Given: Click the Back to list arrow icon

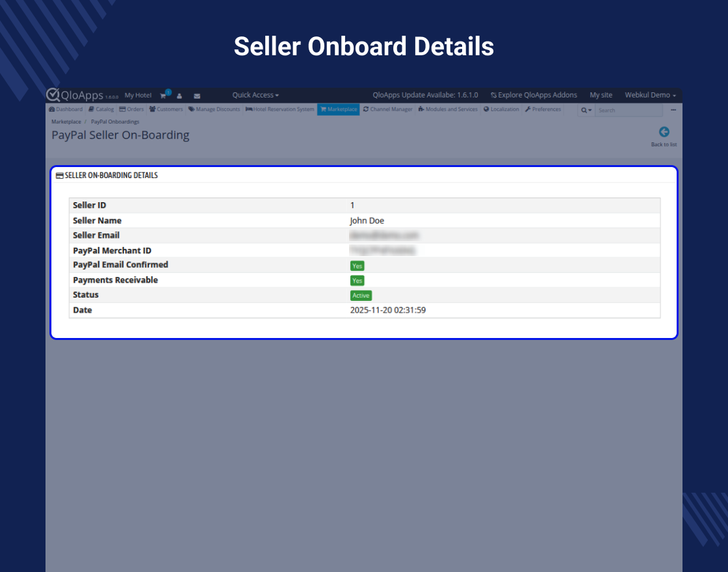Looking at the screenshot, I should point(664,133).
